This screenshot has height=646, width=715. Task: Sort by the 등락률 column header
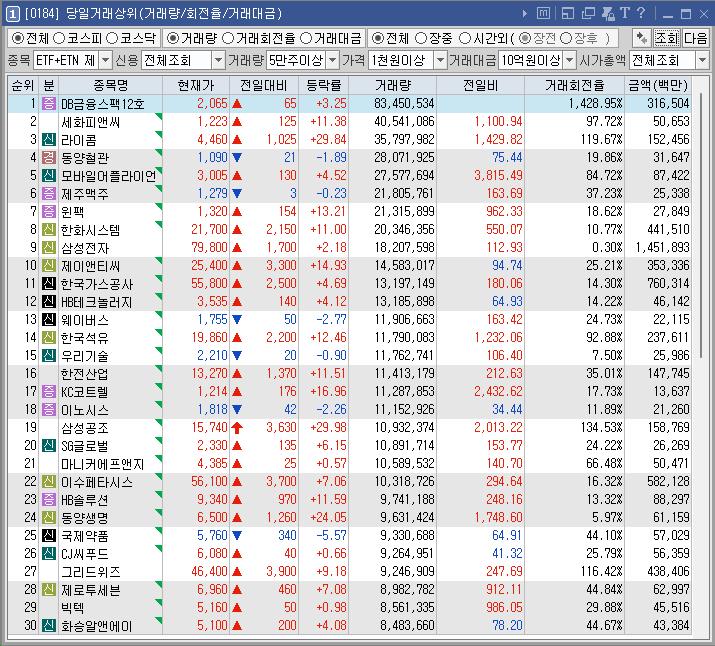(324, 85)
